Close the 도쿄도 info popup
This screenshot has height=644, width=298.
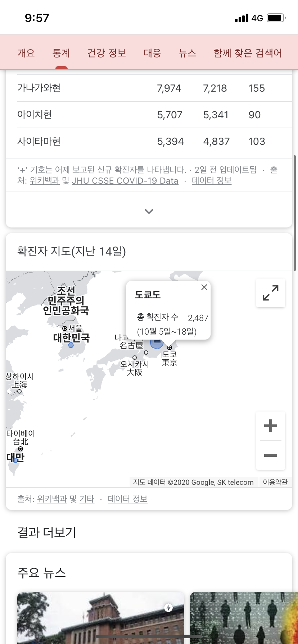click(204, 287)
